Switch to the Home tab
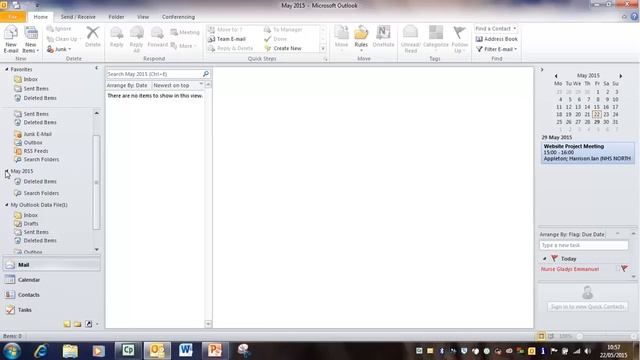 40,17
